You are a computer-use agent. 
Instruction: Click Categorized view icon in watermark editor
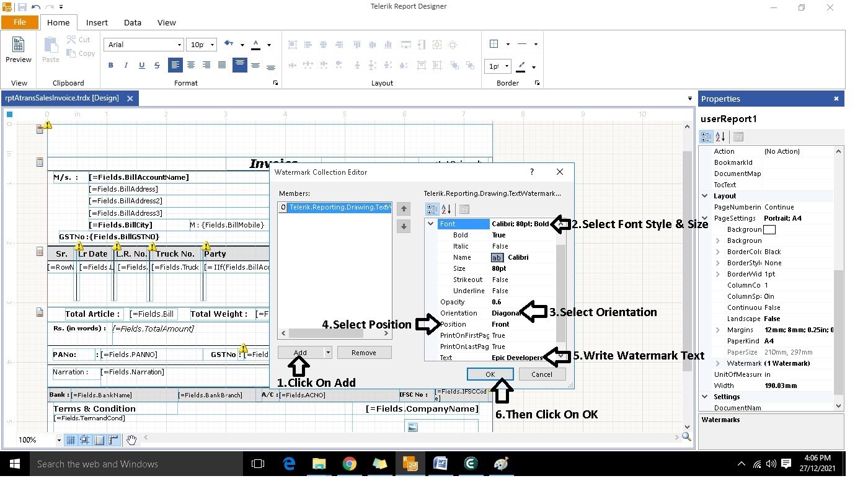click(x=433, y=209)
